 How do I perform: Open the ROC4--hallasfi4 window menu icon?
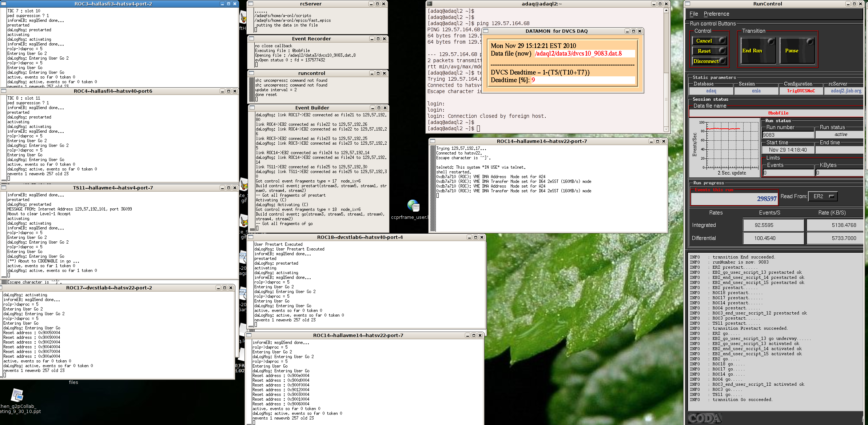(x=4, y=91)
